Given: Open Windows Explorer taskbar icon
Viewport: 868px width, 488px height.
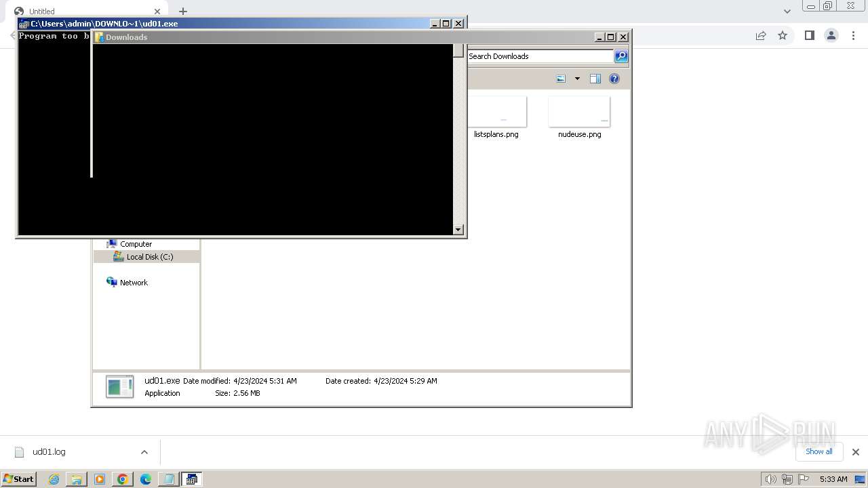Looking at the screenshot, I should tap(77, 479).
